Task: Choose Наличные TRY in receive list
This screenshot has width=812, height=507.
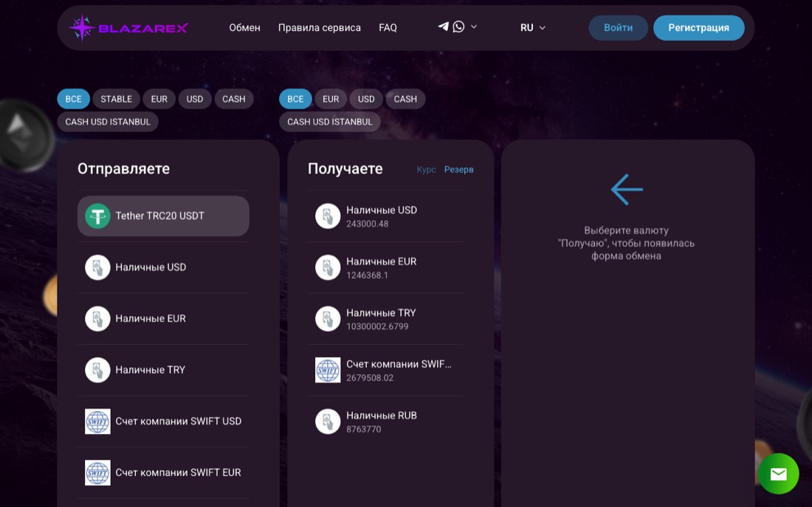Action: pos(385,319)
